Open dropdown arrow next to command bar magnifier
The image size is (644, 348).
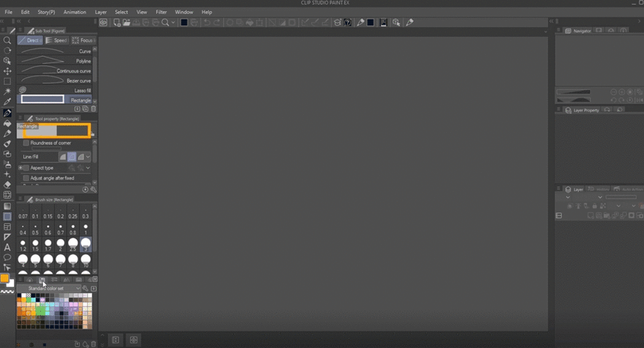(173, 23)
